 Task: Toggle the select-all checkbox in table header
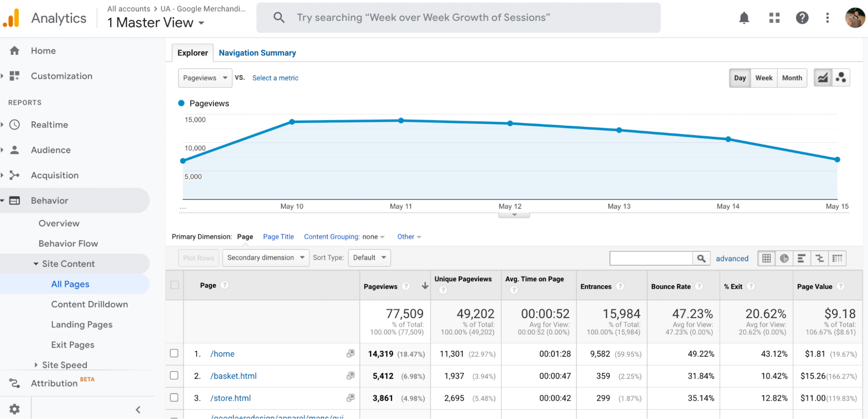coord(174,285)
